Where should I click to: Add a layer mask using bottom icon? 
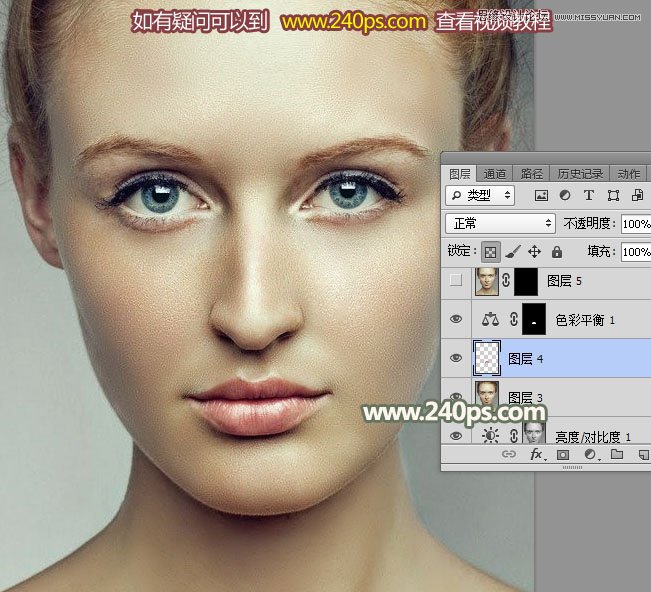563,454
